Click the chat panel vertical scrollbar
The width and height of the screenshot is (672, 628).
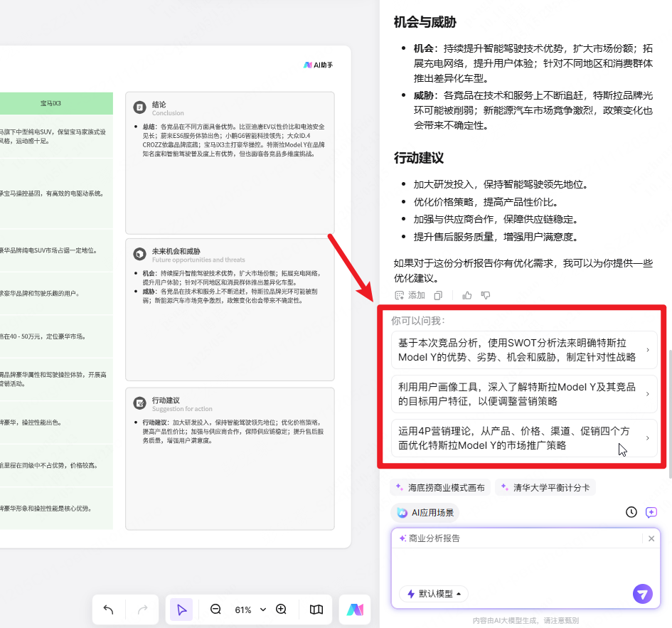669,414
